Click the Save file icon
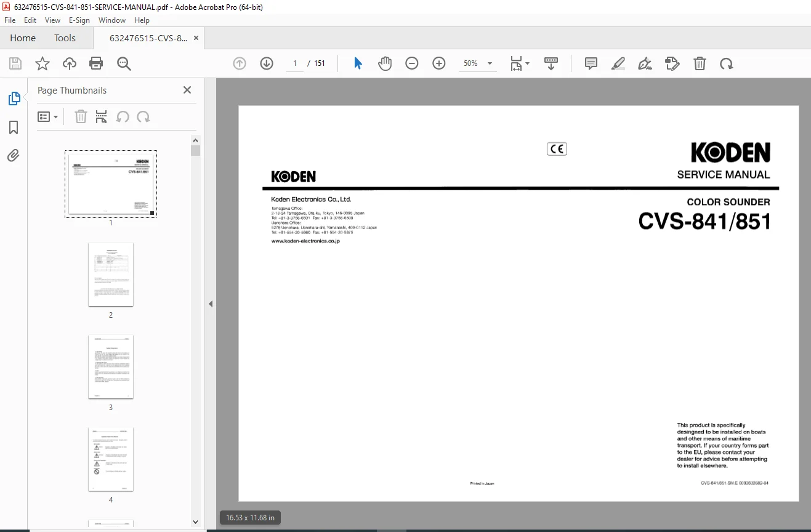 click(15, 63)
